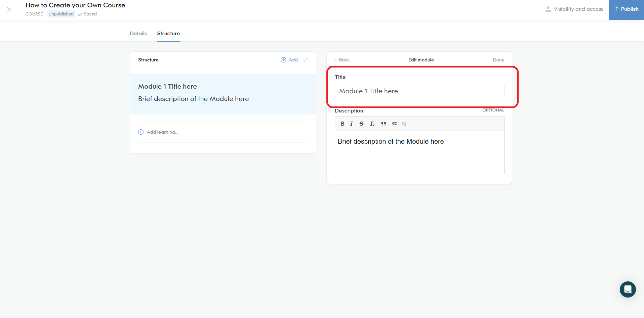Open Visibility and access settings
644x318 pixels.
click(574, 9)
